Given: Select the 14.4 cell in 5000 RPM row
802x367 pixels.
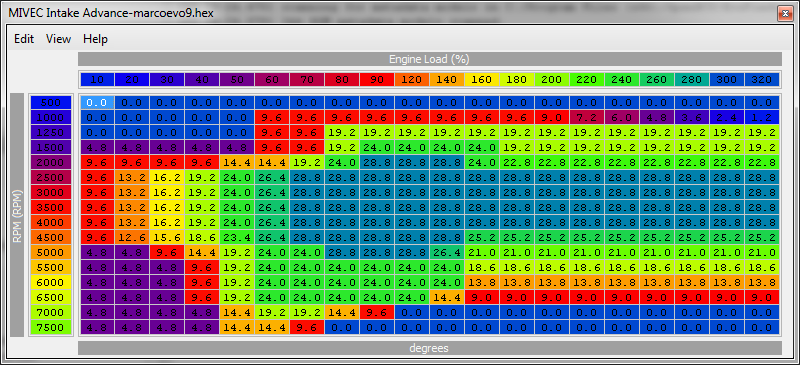Looking at the screenshot, I should tap(202, 253).
